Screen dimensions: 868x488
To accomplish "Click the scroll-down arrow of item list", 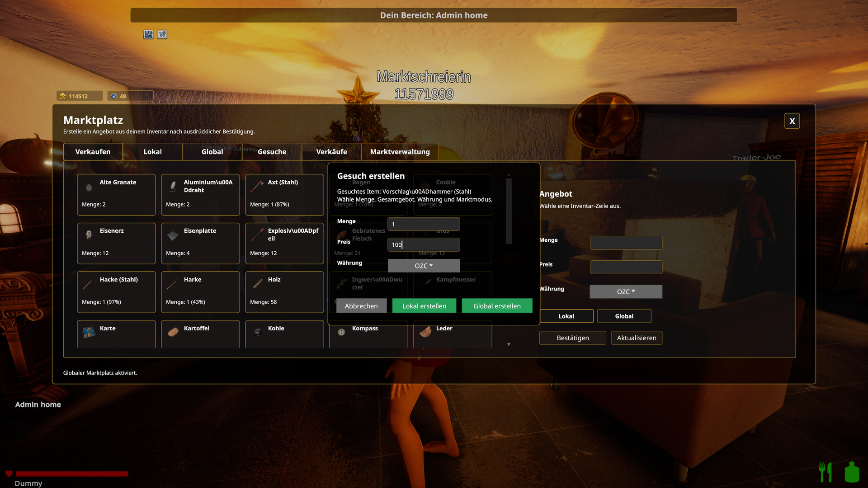I will (x=509, y=344).
